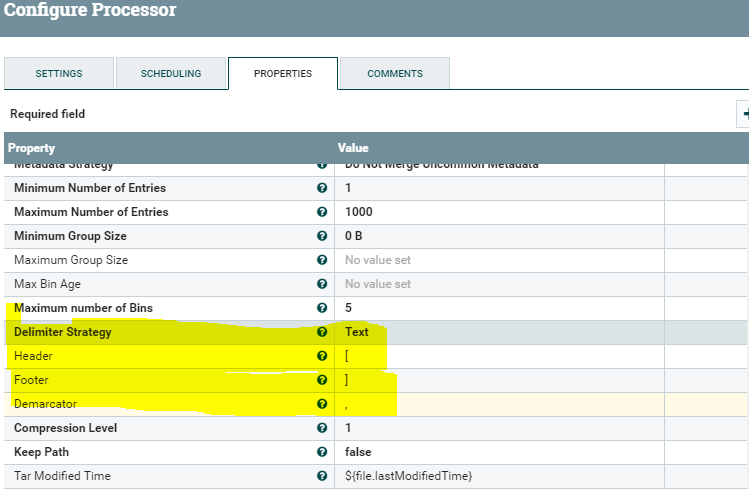Click help icon beside Max Bin Age
749x496 pixels.
(322, 284)
